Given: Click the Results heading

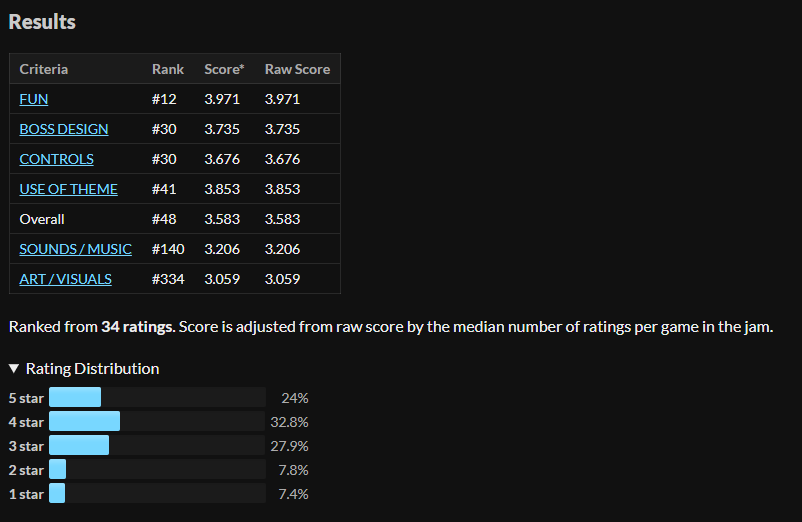Looking at the screenshot, I should [42, 22].
